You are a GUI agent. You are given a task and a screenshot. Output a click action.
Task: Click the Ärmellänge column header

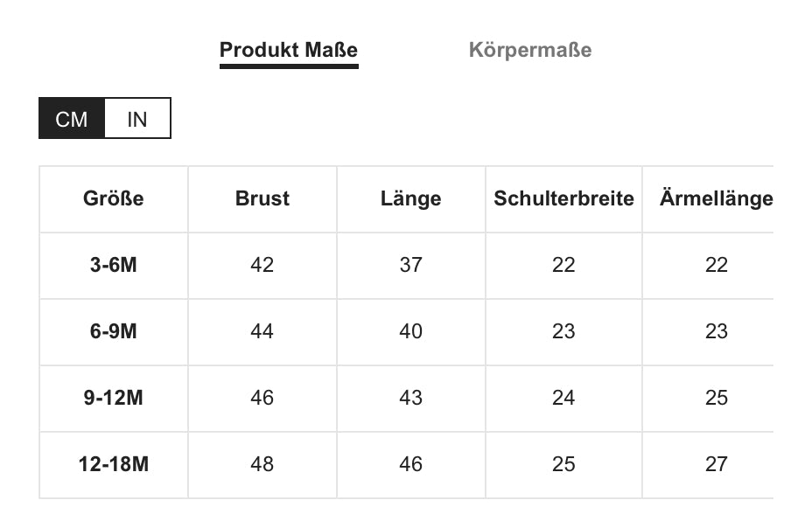716,198
